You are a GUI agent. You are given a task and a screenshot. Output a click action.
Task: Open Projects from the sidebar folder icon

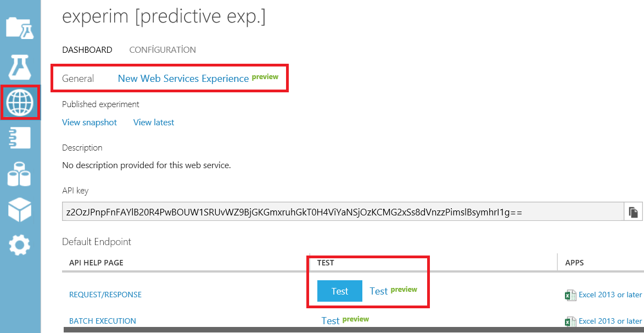point(20,27)
